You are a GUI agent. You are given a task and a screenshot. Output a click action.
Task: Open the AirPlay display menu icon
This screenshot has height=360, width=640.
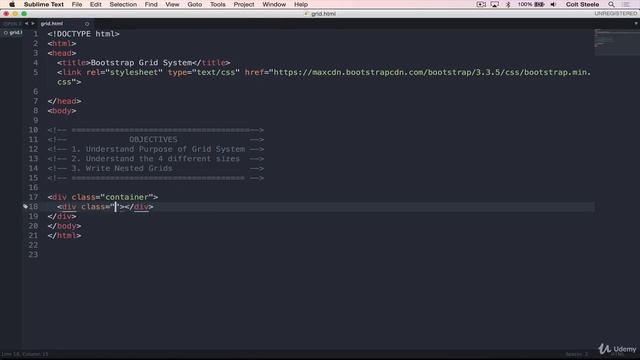[495, 4]
